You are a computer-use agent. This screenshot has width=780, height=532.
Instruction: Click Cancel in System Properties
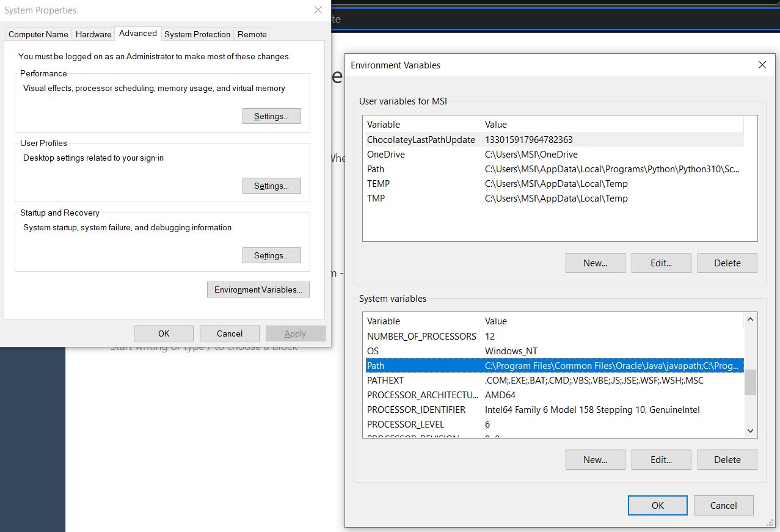230,333
